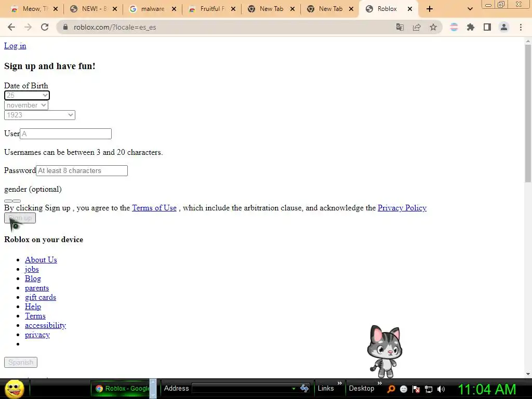Expand the taskbar Address dropdown arrow
This screenshot has width=532, height=399.
pyautogui.click(x=294, y=389)
